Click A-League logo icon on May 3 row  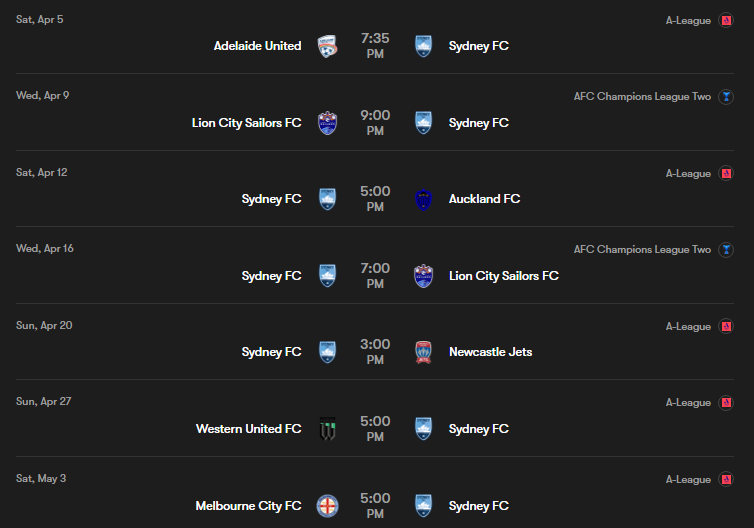click(726, 479)
